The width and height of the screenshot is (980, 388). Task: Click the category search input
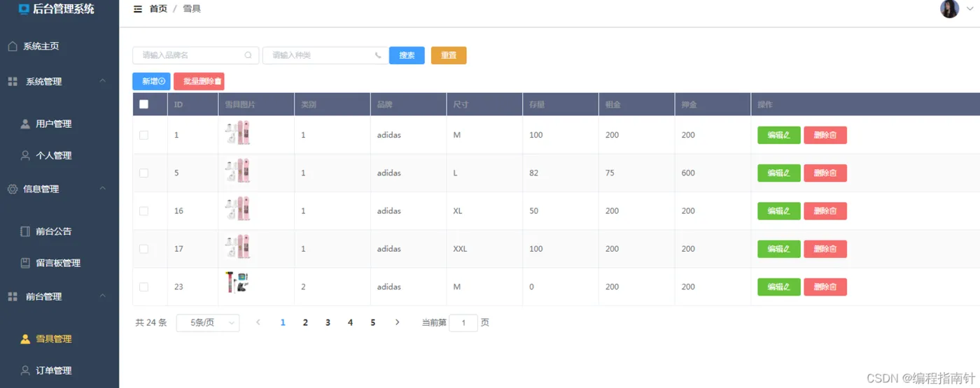tap(325, 55)
